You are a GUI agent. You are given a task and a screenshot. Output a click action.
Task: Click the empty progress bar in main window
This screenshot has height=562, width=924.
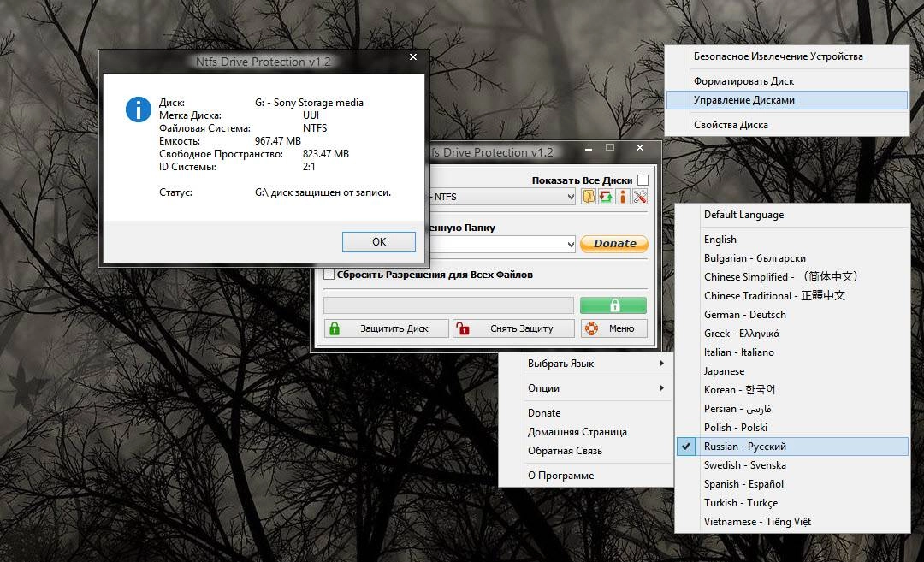pyautogui.click(x=448, y=305)
